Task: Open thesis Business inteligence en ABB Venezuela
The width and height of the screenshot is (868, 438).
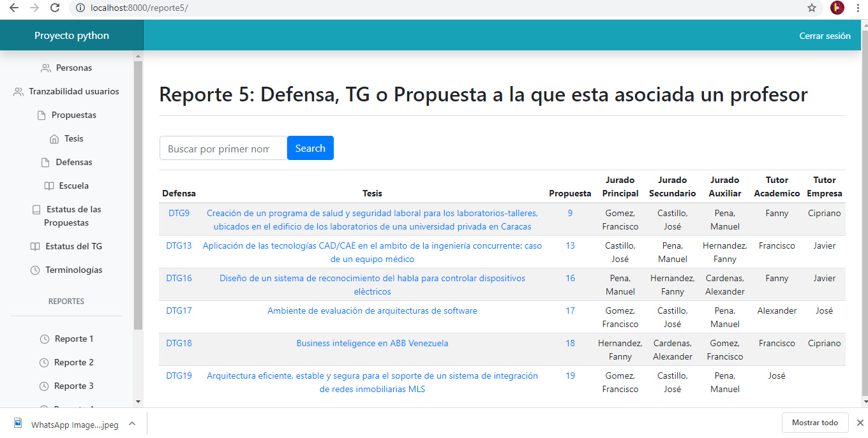Action: coord(372,344)
